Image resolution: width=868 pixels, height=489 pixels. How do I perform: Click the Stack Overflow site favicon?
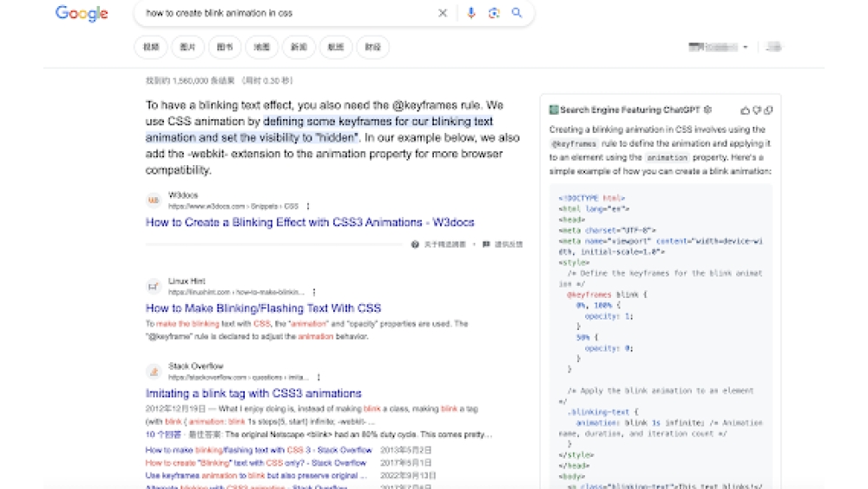pos(154,372)
